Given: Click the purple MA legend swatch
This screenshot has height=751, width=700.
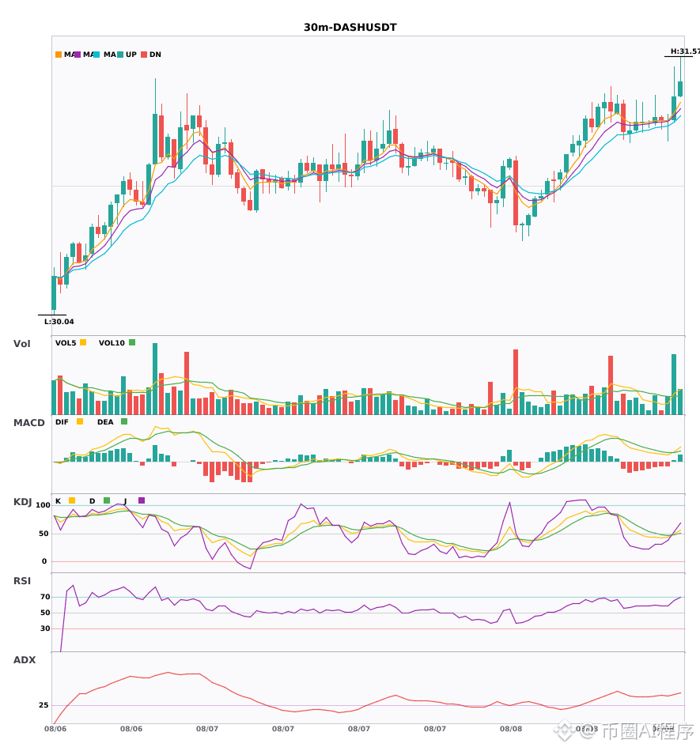Looking at the screenshot, I should 78,55.
